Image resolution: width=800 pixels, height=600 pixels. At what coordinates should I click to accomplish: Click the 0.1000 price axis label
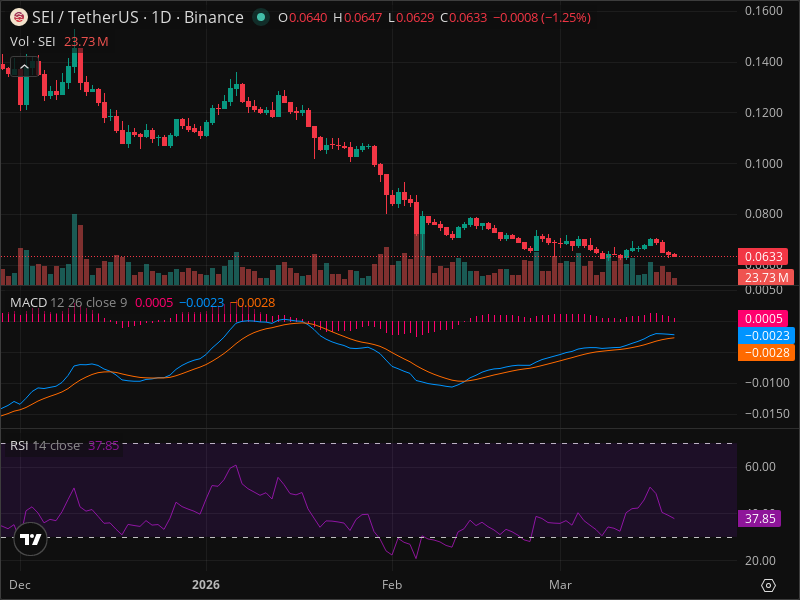(763, 163)
